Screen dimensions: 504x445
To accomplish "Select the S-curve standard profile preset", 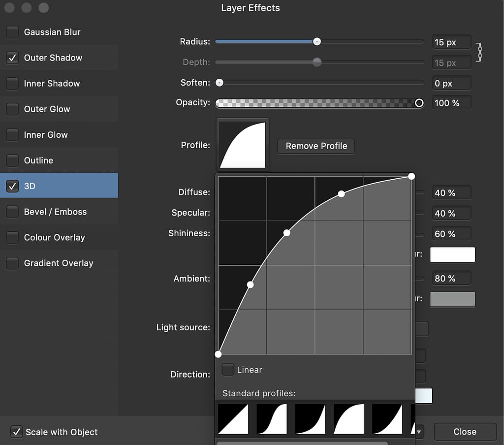I will [271, 419].
